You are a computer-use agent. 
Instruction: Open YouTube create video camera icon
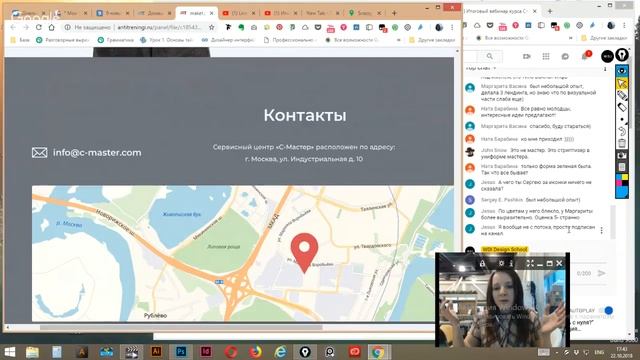(x=527, y=56)
